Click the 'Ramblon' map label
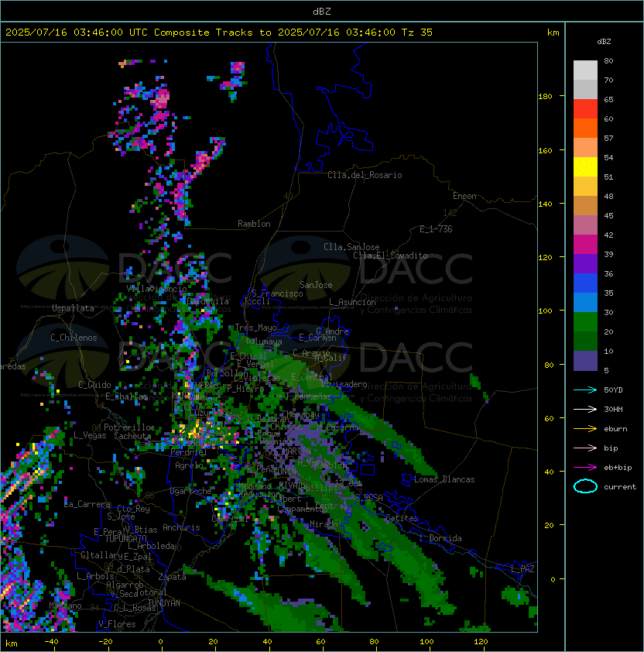The height and width of the screenshot is (652, 644). (x=254, y=224)
